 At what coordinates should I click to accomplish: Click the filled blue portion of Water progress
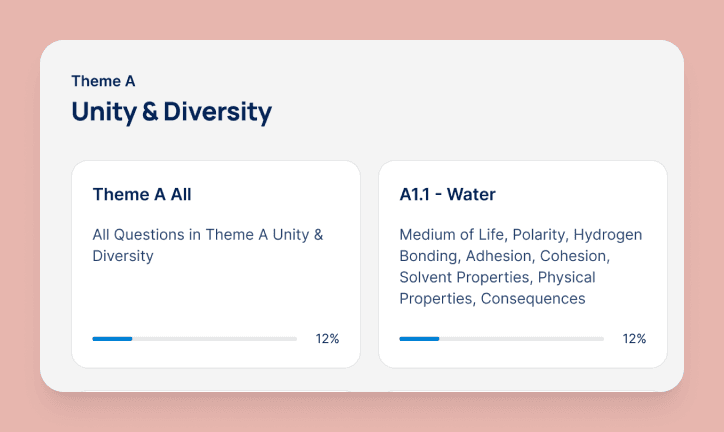pos(419,339)
